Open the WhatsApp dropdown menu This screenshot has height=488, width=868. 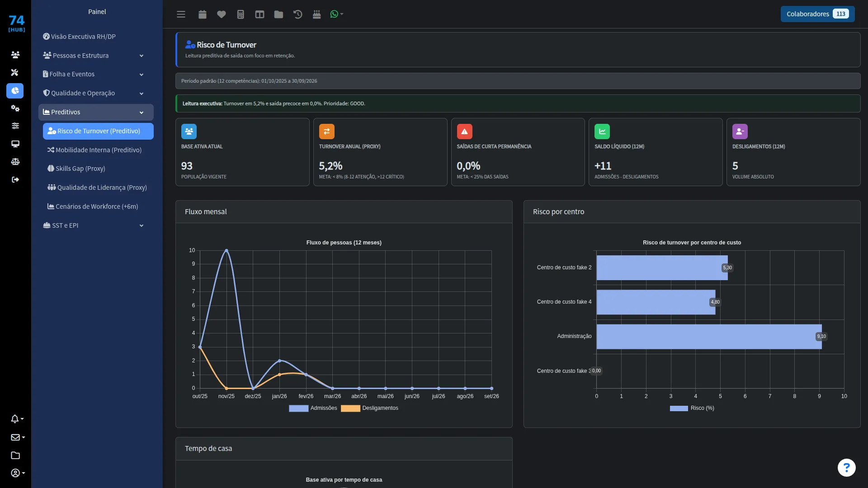336,14
